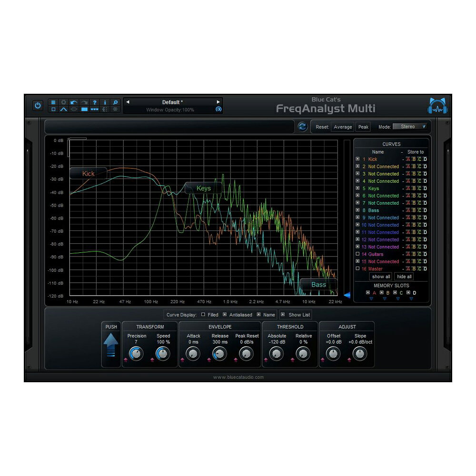The width and height of the screenshot is (476, 476).
Task: Open the main menu hamburger icon
Action: tap(53, 102)
